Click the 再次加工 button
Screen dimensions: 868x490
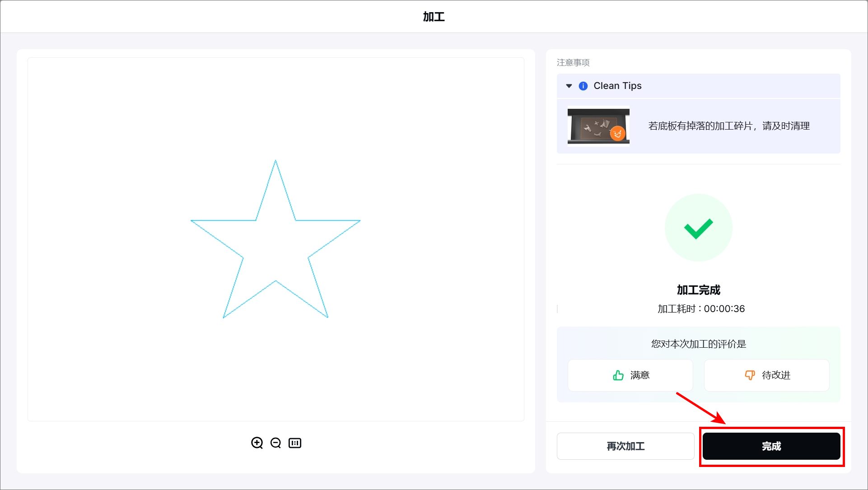point(625,446)
